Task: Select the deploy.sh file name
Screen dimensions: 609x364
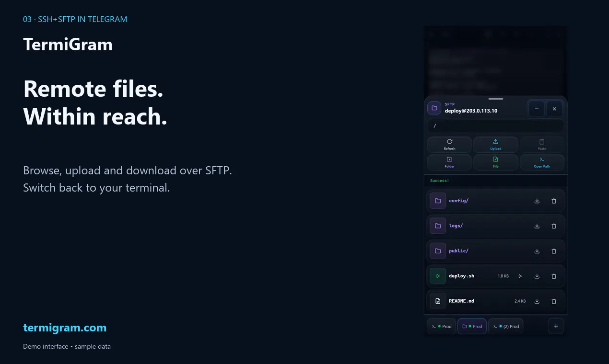Action: coord(462,276)
